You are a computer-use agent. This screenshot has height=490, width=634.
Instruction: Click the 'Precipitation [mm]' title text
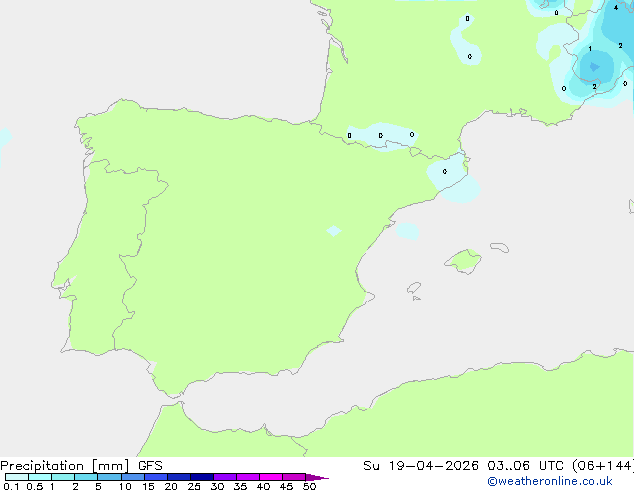65,466
